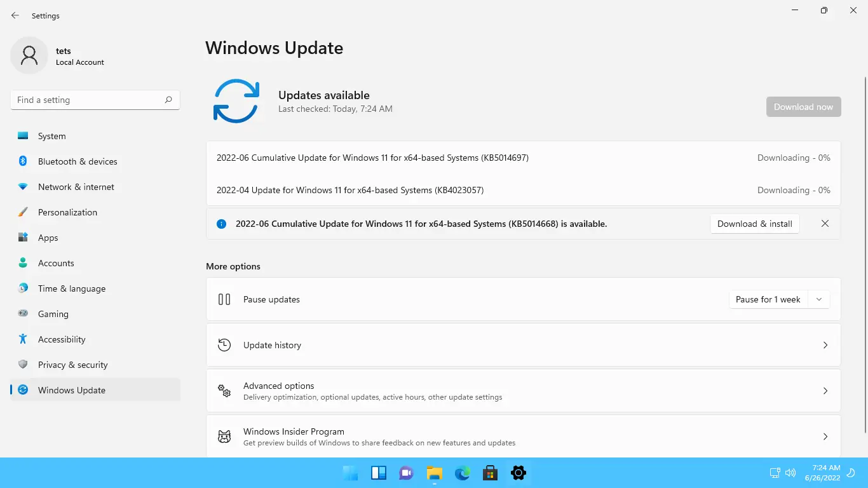The height and width of the screenshot is (488, 868).
Task: Click the KB5014697 cumulative update entry
Action: 372,158
